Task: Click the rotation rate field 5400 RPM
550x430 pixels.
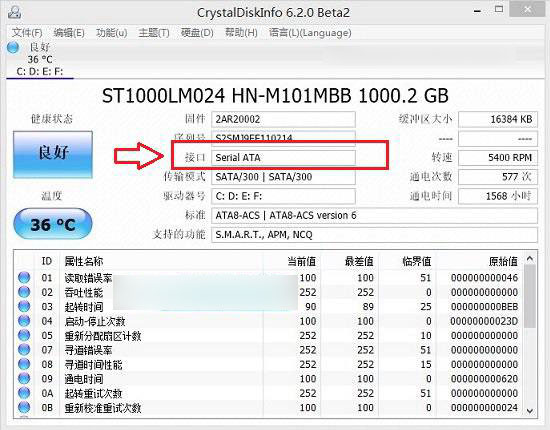Action: (498, 157)
